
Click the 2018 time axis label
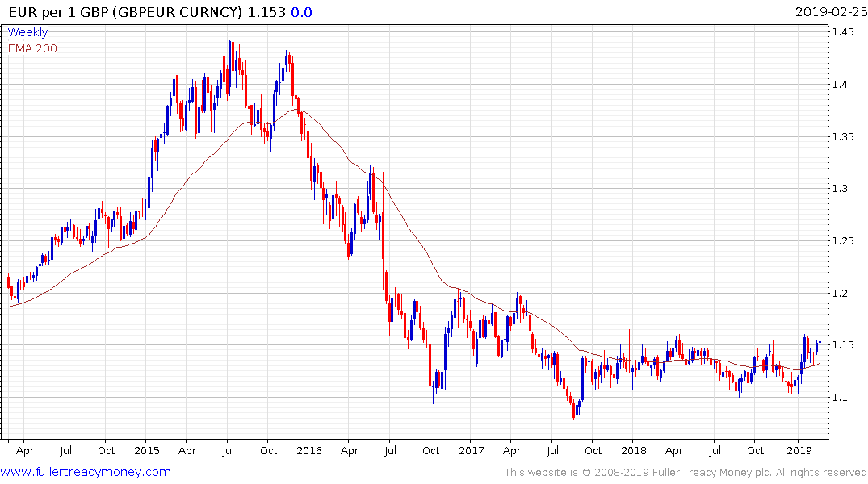click(633, 451)
